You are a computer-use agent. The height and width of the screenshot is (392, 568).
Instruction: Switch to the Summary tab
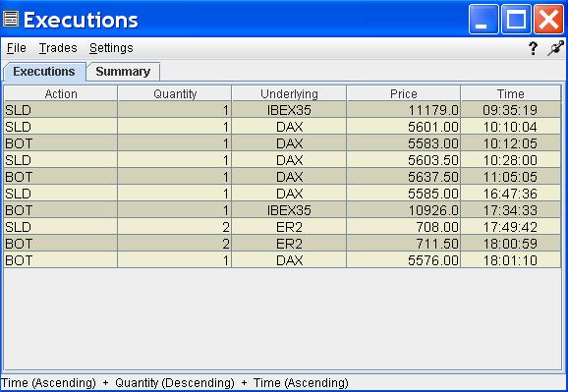tap(123, 72)
